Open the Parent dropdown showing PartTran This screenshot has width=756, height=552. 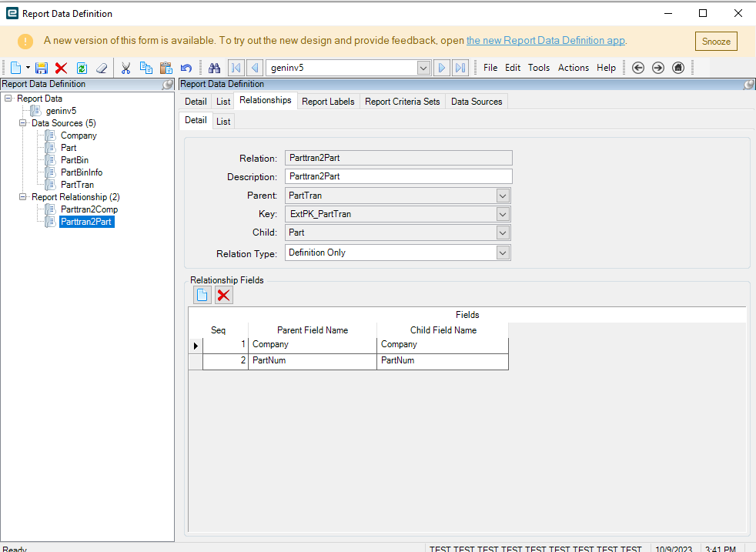point(503,196)
